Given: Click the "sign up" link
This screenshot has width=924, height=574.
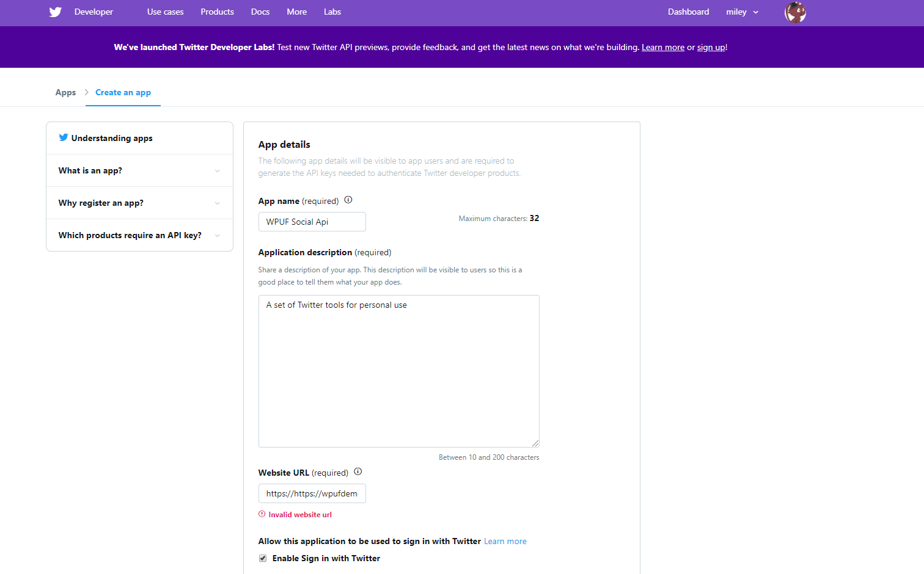Looking at the screenshot, I should click(x=711, y=47).
